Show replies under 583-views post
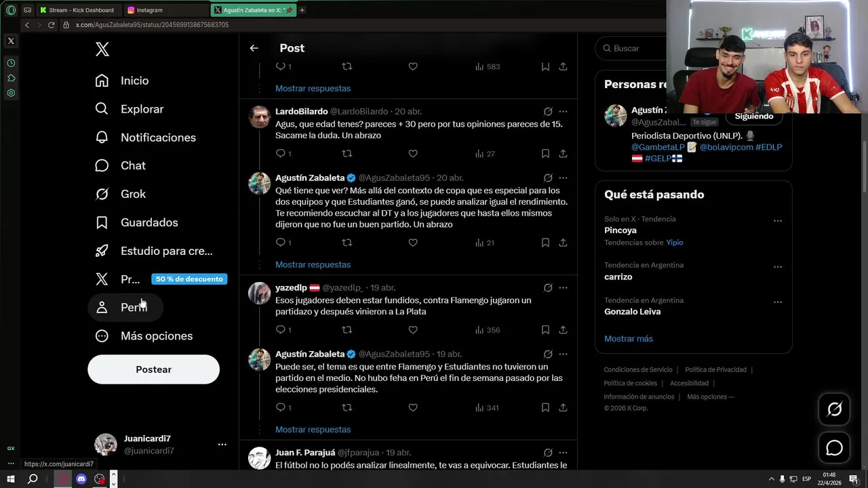The width and height of the screenshot is (868, 488). [313, 88]
